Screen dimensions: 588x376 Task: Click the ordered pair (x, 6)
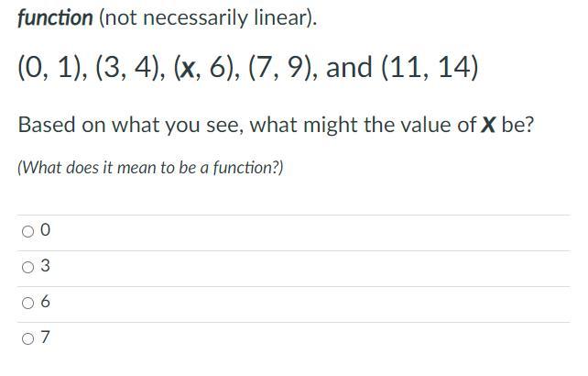pos(207,68)
